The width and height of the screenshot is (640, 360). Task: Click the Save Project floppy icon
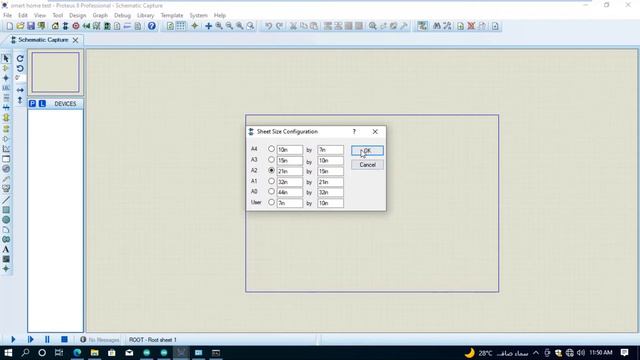point(31,26)
